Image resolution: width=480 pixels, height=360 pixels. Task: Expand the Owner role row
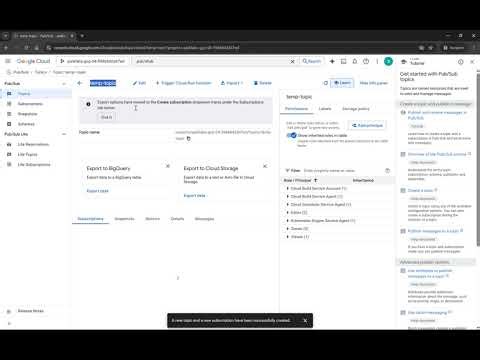pyautogui.click(x=287, y=229)
